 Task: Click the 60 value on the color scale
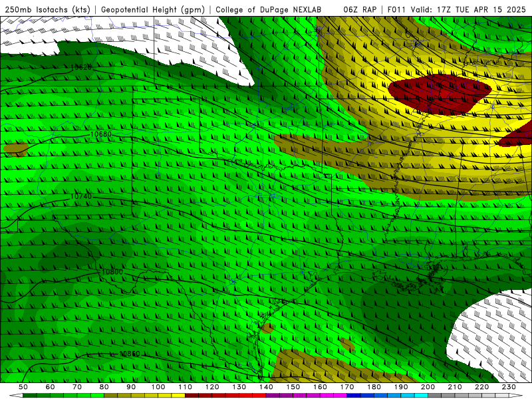50,387
